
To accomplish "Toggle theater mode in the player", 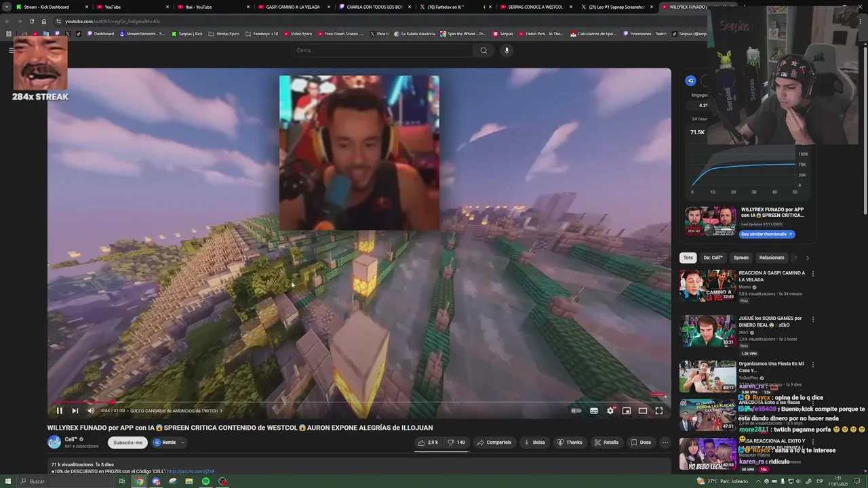I will tap(643, 411).
